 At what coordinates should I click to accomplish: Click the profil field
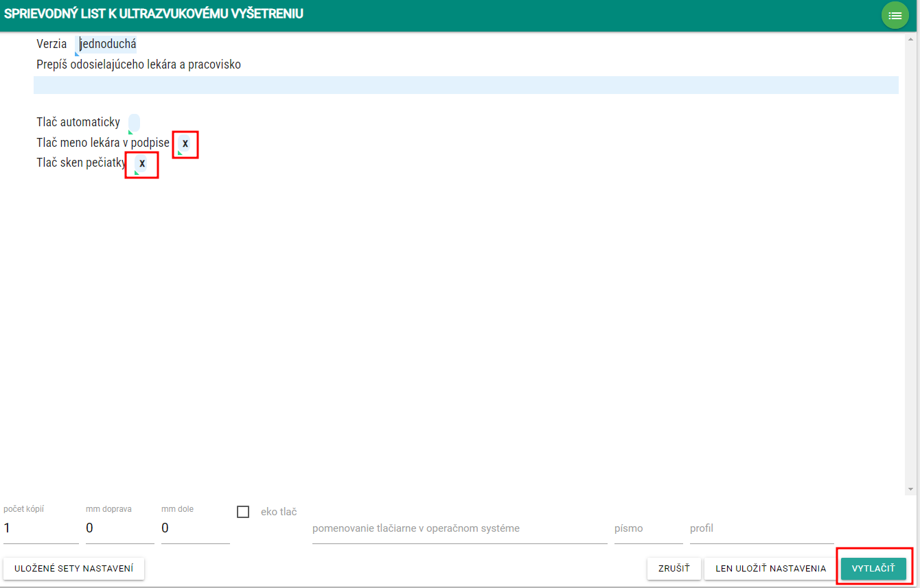(x=762, y=528)
